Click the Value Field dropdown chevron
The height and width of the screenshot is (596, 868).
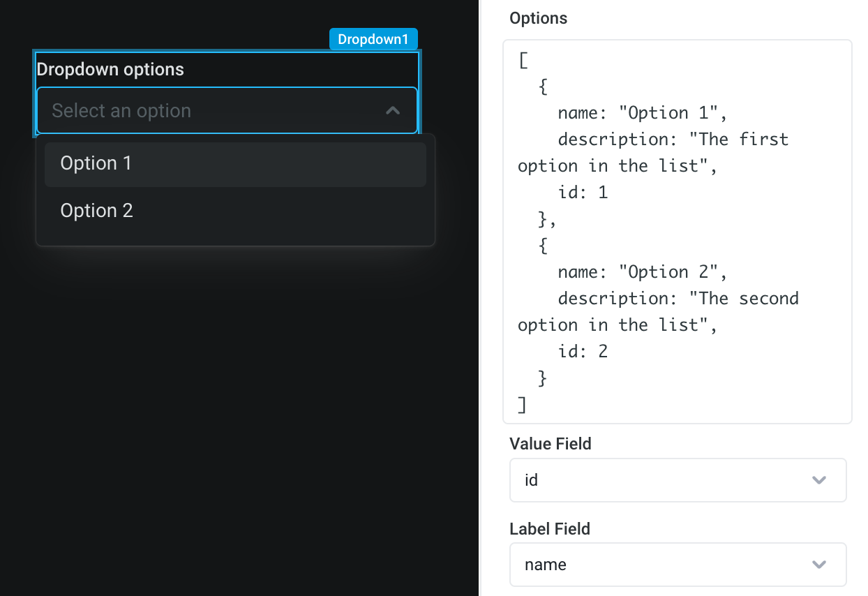(x=819, y=480)
